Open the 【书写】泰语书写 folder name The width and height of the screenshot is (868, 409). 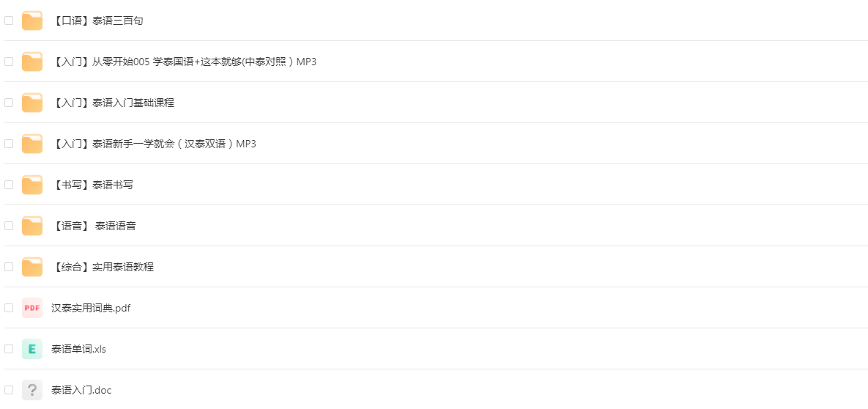tap(93, 185)
